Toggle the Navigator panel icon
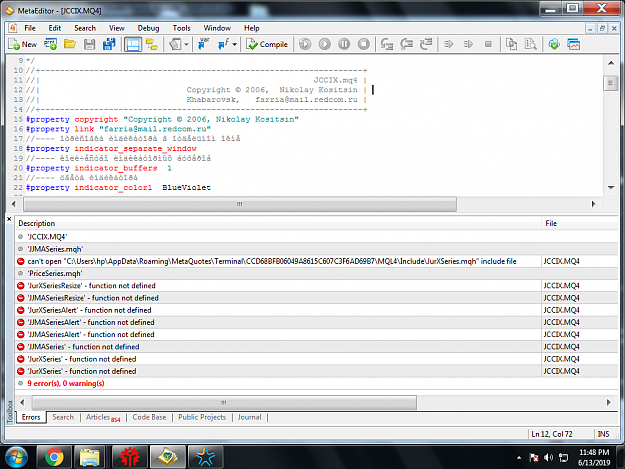The height and width of the screenshot is (469, 625). [x=152, y=44]
